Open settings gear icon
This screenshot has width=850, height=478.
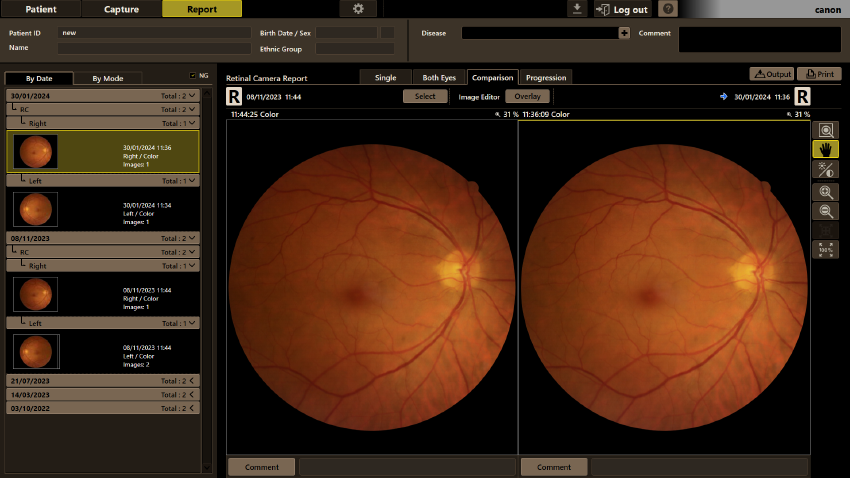358,9
